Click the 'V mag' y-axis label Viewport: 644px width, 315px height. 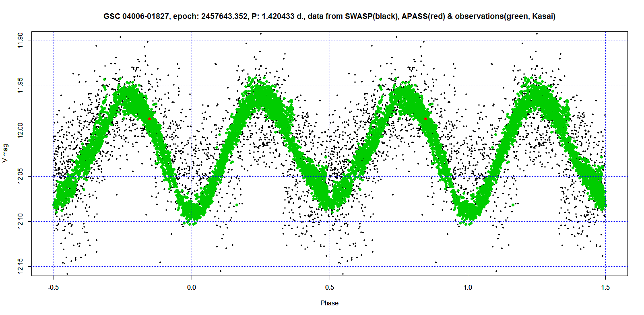coord(5,153)
